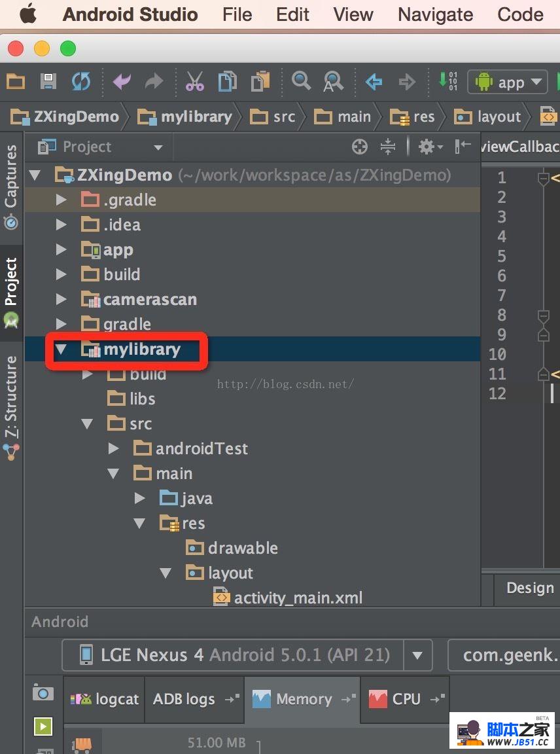This screenshot has height=754, width=560.
Task: Expand the .gradle folder
Action: click(x=61, y=200)
